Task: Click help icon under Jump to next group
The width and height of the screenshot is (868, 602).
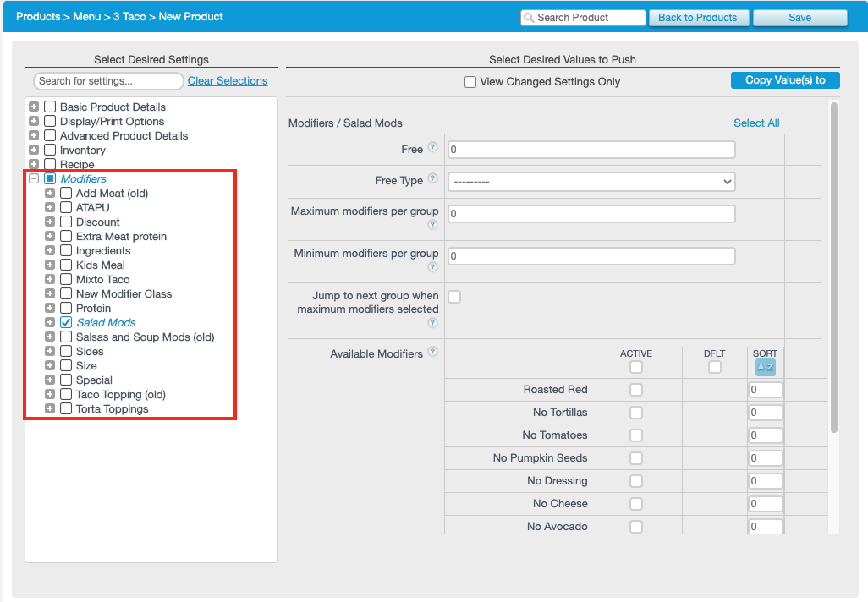Action: coord(433,323)
